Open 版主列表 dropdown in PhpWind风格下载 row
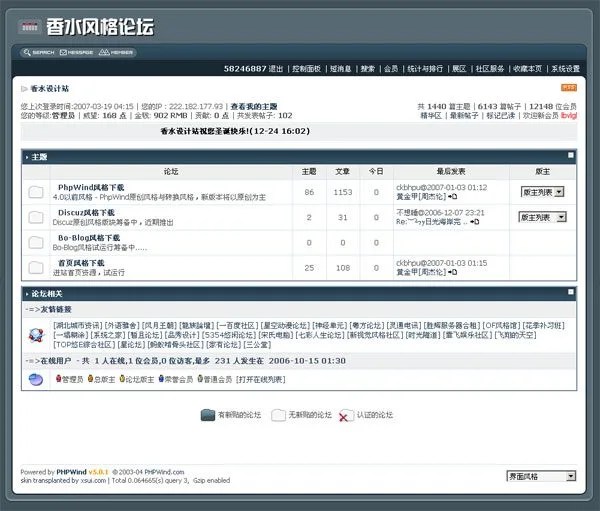Screen dimensions: 600x511 click(x=543, y=191)
